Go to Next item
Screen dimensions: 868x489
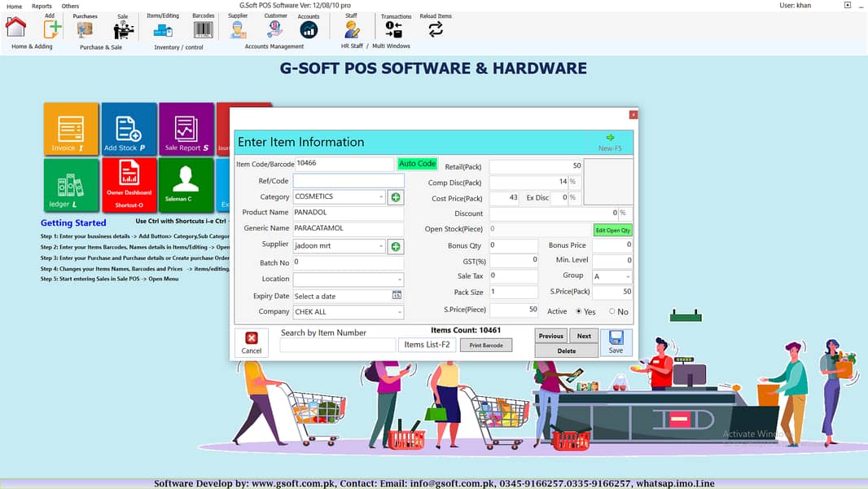584,336
